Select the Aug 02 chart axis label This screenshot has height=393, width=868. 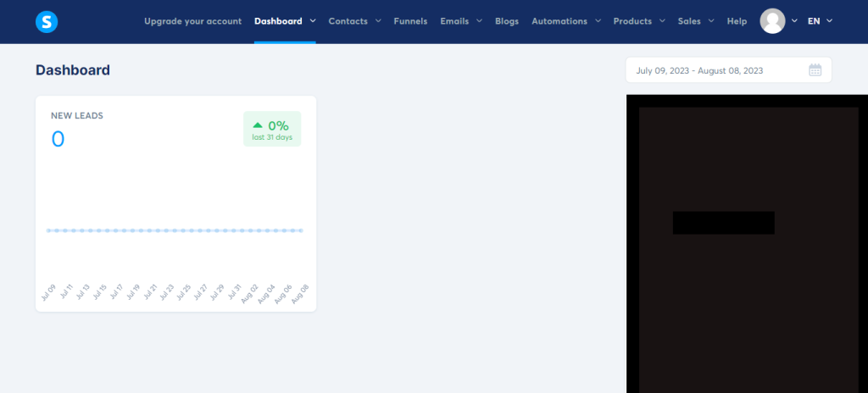250,293
